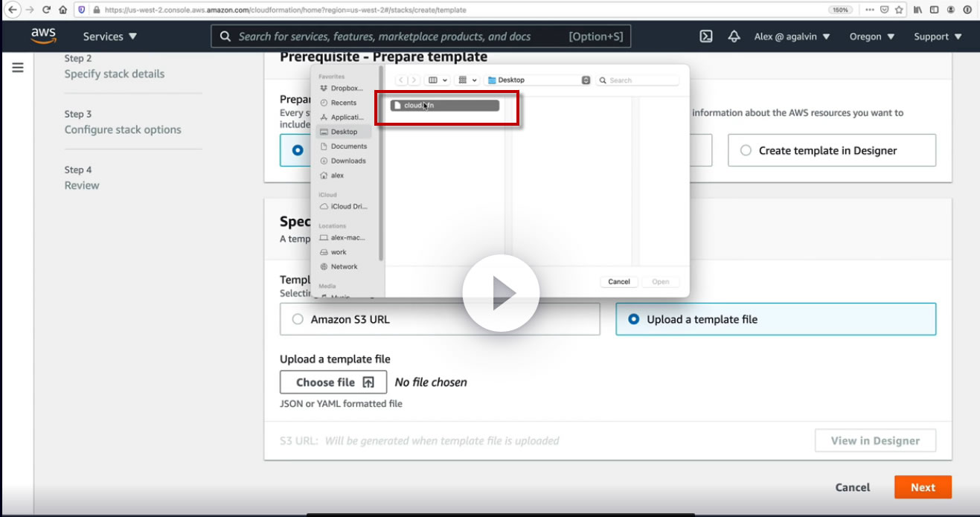The width and height of the screenshot is (980, 517).
Task: Select the alex-mac computer location
Action: click(342, 238)
